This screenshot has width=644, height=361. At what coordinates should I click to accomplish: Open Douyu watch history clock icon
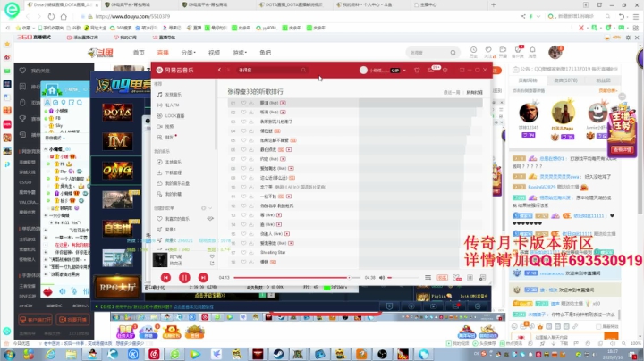click(473, 52)
